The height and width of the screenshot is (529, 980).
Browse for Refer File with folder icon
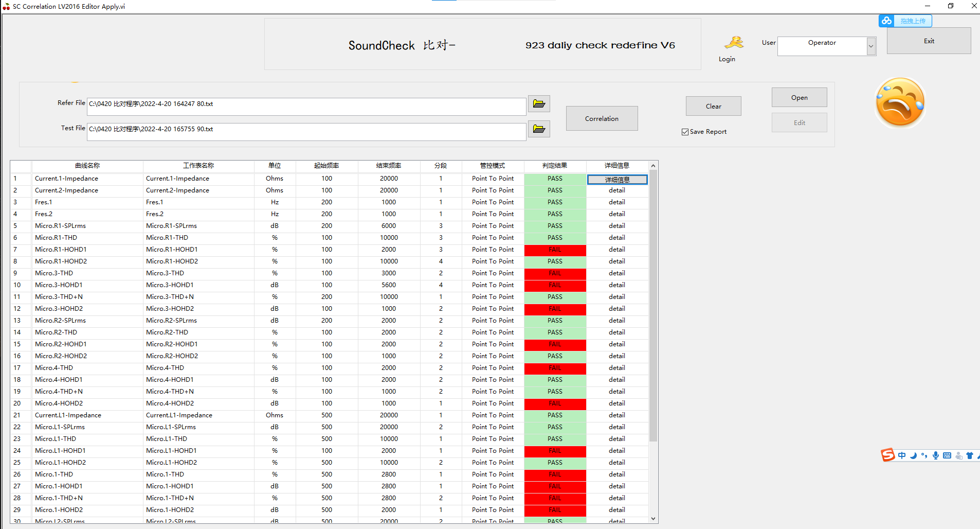(539, 104)
